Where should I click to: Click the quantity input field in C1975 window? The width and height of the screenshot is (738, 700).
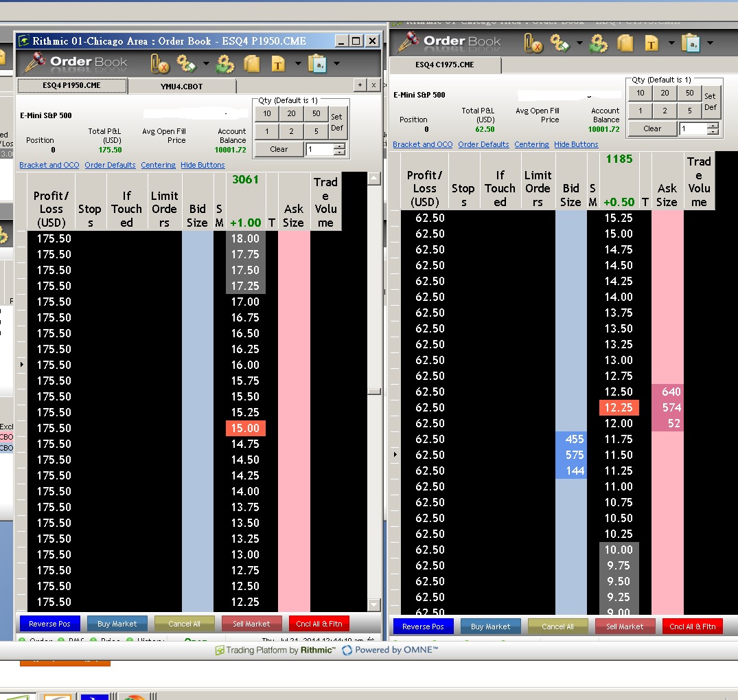(694, 128)
